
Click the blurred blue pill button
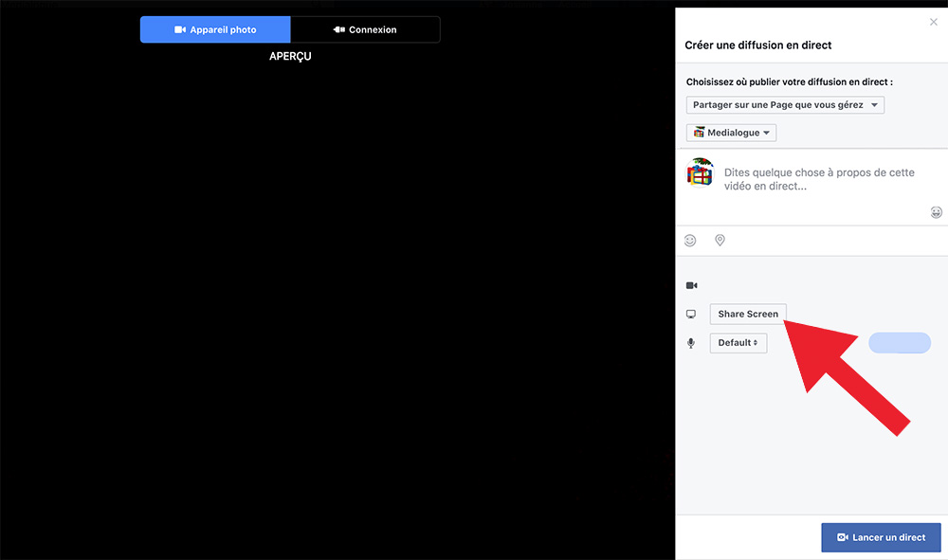[900, 343]
